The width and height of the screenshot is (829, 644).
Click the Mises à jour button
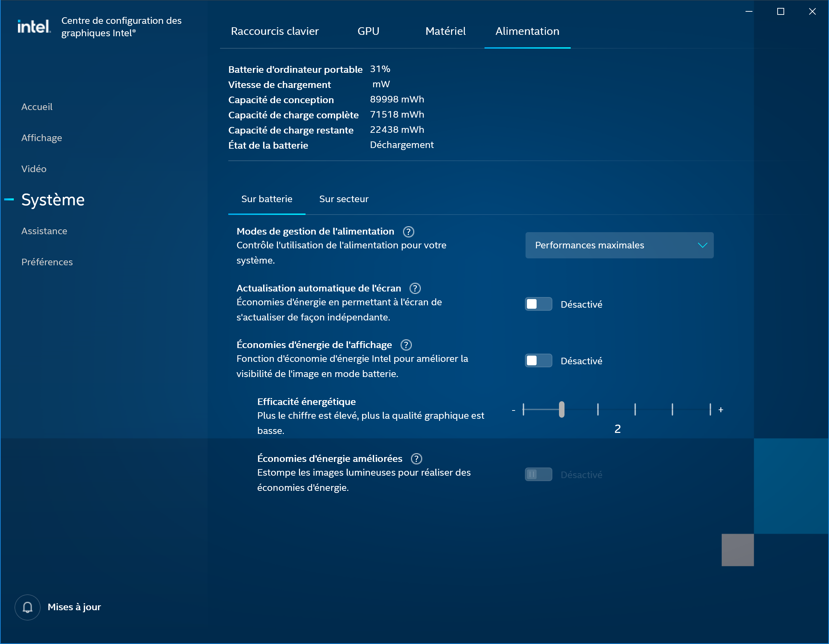(x=74, y=607)
